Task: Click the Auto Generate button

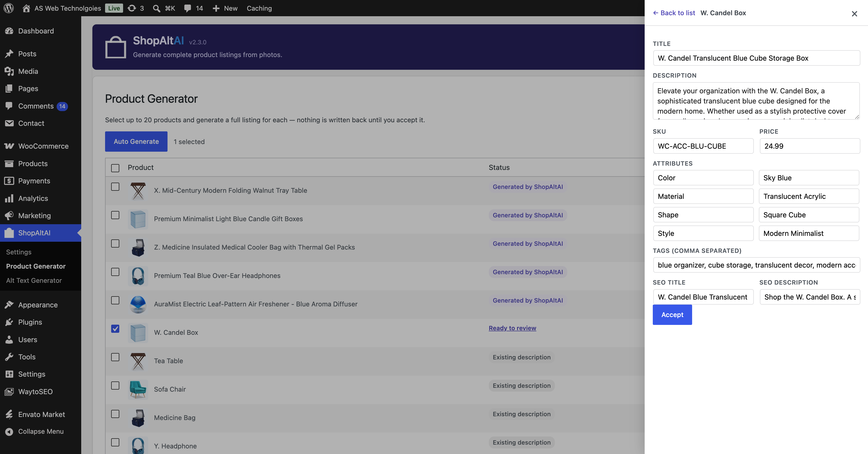Action: click(x=136, y=142)
